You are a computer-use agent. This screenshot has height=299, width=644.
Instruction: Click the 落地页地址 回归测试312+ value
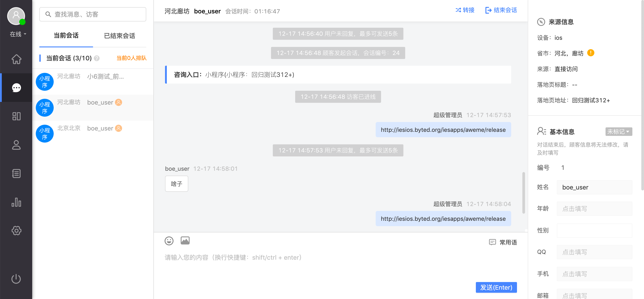[x=591, y=100]
